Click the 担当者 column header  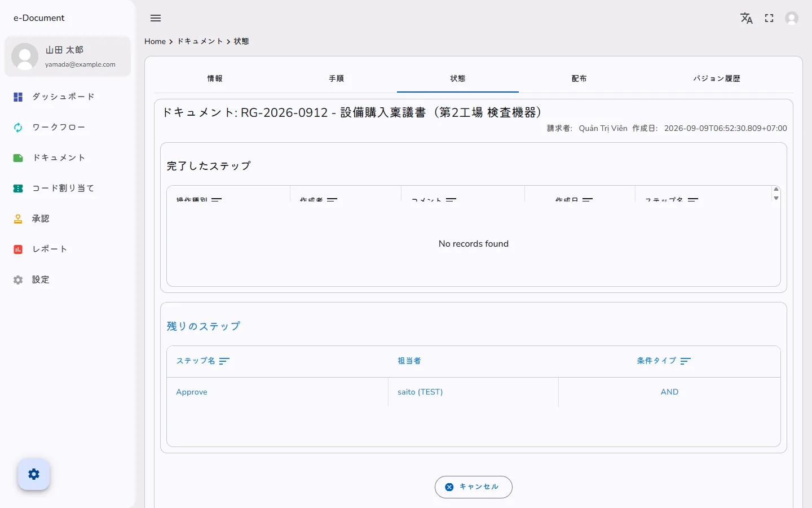[x=409, y=361]
